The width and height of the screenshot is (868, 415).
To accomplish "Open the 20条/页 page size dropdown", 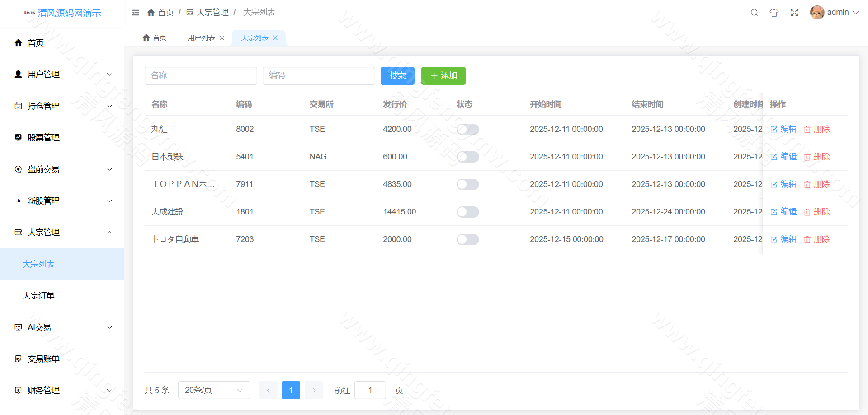I will coord(214,390).
